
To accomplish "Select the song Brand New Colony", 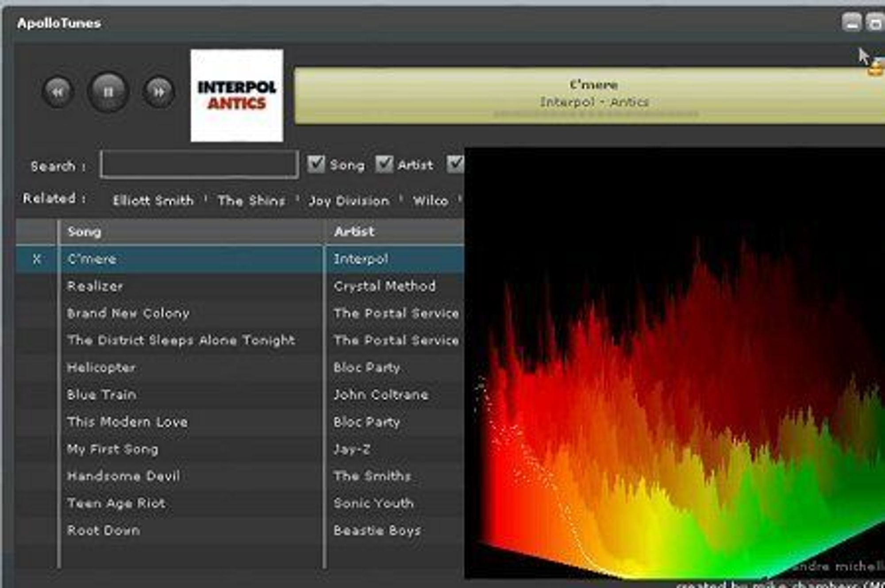I will pyautogui.click(x=128, y=313).
